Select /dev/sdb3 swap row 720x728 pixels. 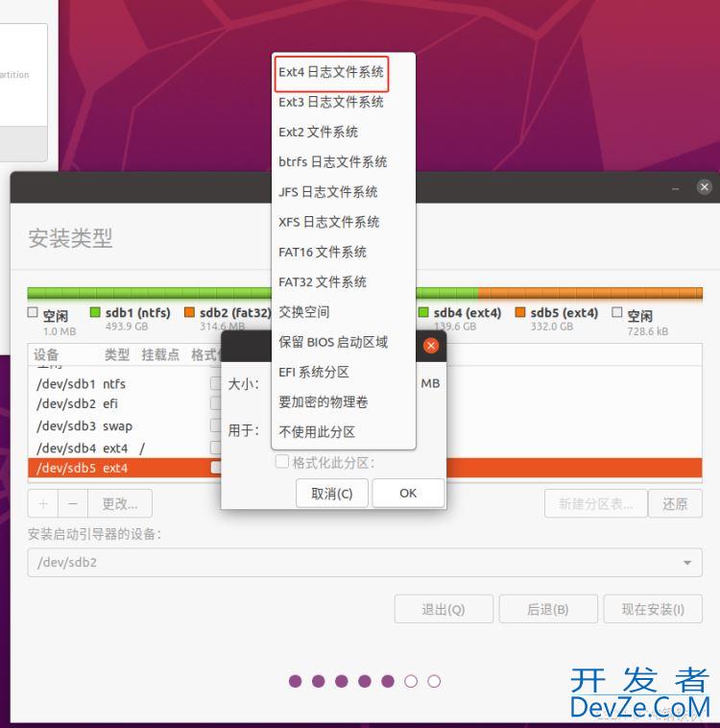126,425
